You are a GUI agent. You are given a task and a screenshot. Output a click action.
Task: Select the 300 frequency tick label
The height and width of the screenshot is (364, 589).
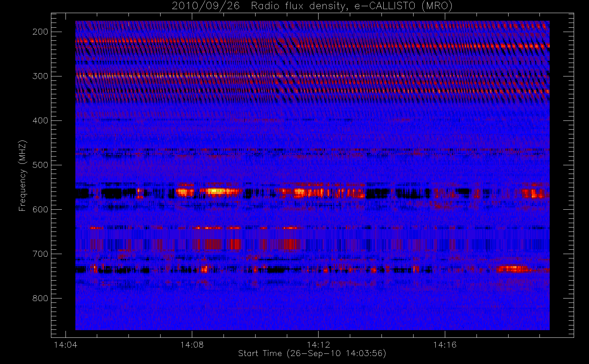(x=40, y=76)
